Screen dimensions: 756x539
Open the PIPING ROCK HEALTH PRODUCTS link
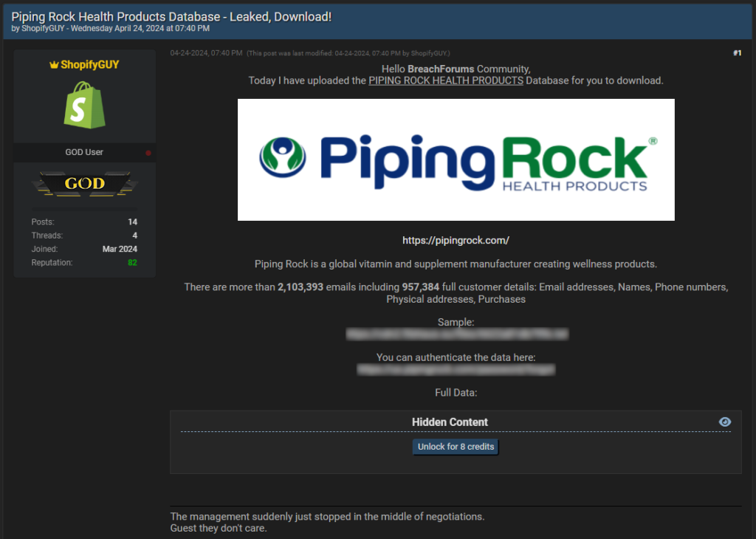[x=446, y=80]
